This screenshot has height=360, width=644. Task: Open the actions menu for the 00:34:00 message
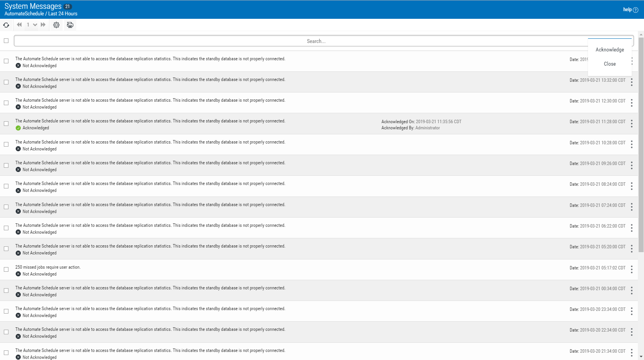click(631, 291)
